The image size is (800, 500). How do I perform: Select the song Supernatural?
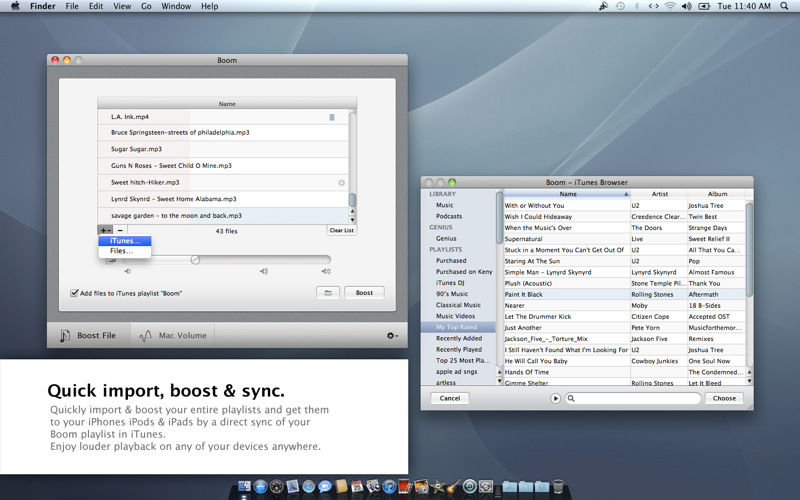click(523, 239)
